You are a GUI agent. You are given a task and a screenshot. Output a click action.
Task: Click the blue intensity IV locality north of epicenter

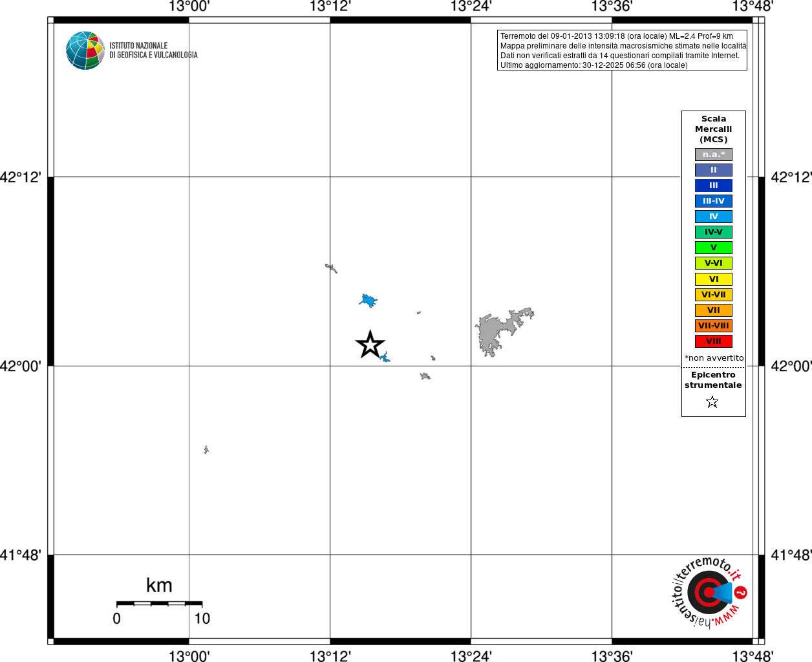[369, 301]
